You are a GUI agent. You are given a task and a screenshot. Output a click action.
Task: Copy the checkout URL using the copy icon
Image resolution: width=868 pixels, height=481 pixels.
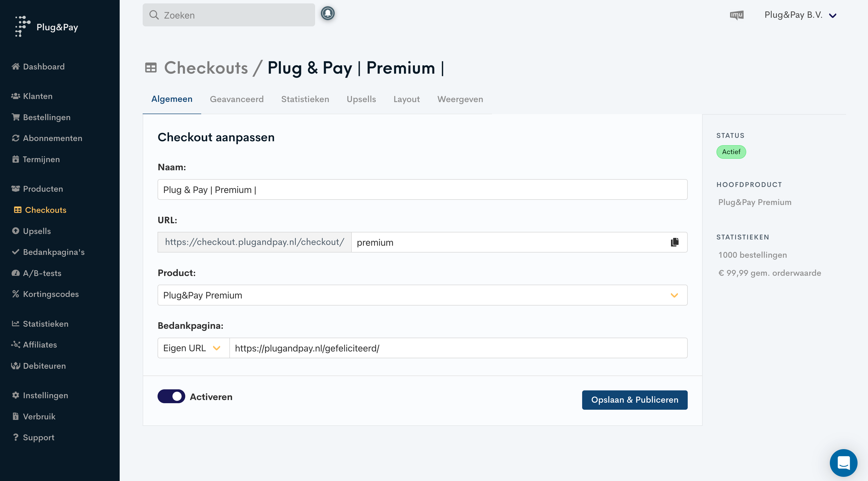coord(674,242)
